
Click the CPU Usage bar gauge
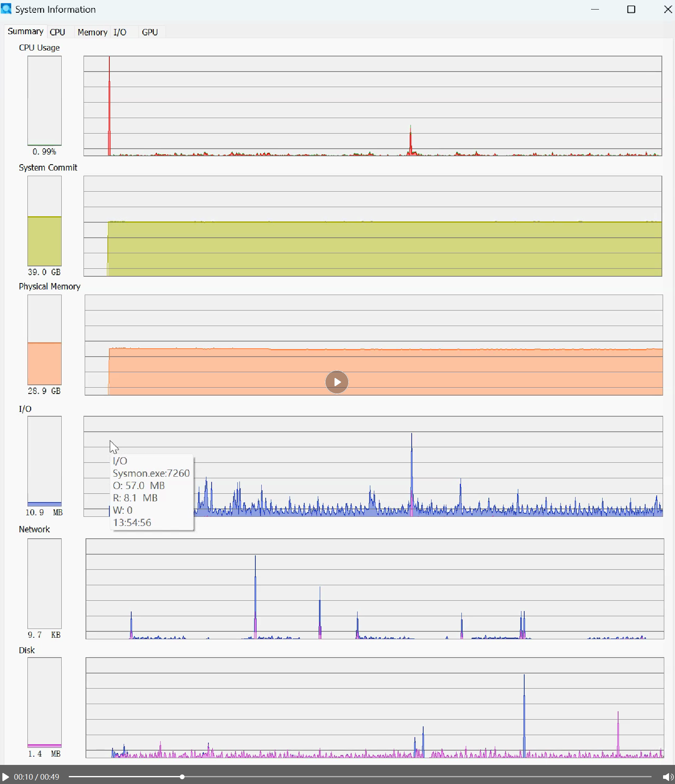pyautogui.click(x=45, y=101)
